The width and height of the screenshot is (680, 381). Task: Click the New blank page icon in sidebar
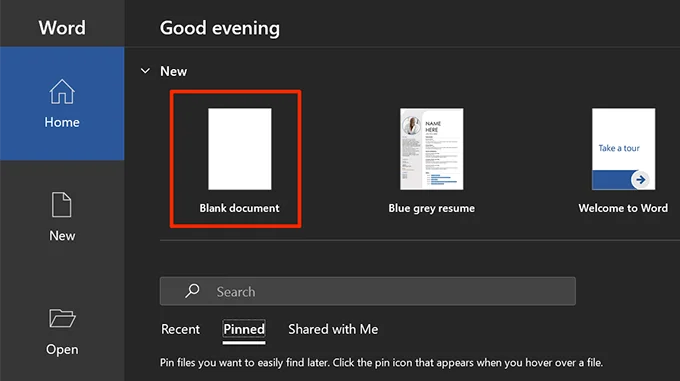(62, 205)
